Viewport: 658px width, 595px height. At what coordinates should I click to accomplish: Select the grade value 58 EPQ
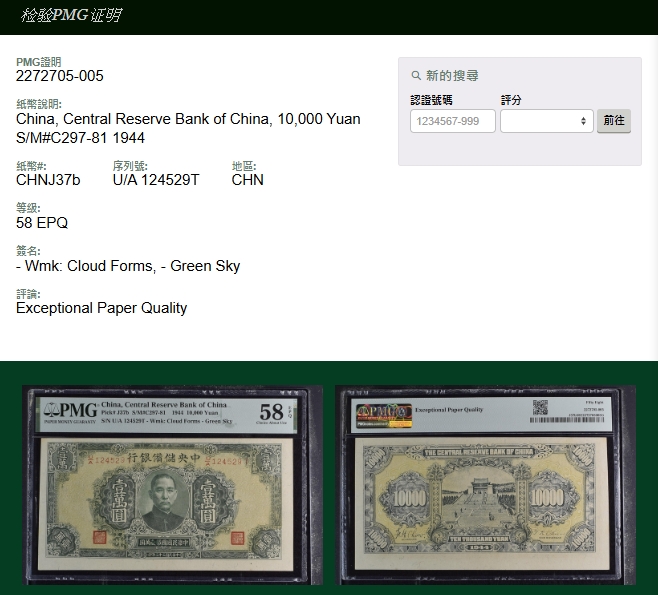tap(42, 223)
